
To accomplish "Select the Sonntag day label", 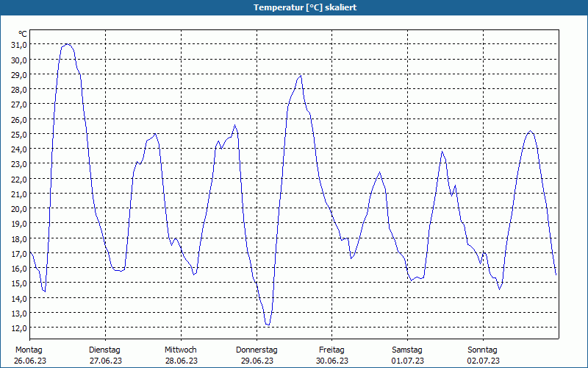I will tap(482, 350).
